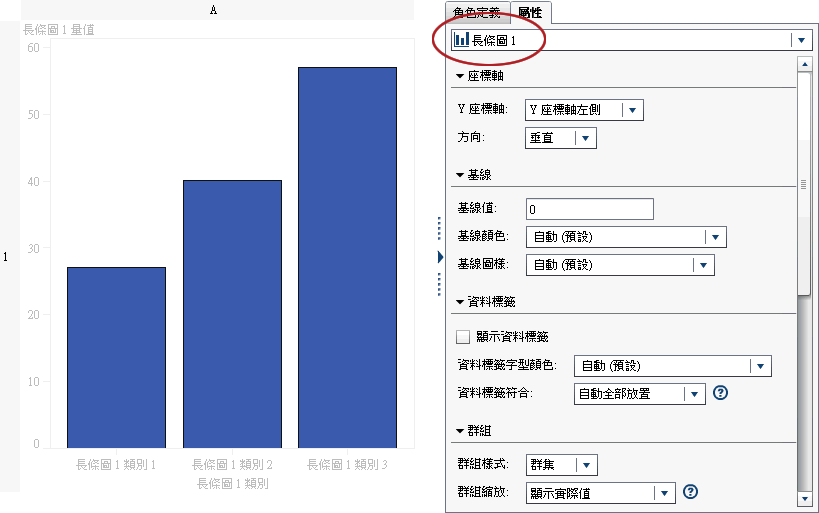Select the bar for 長條圖 1 類別 3
Screen dimensions: 819x513
coord(347,258)
